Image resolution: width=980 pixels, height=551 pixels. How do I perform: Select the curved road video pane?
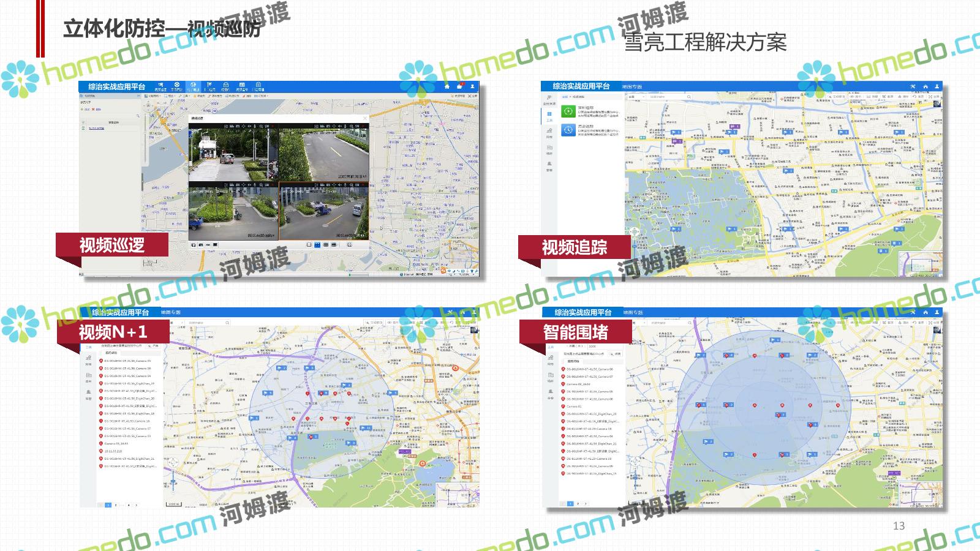point(323,152)
